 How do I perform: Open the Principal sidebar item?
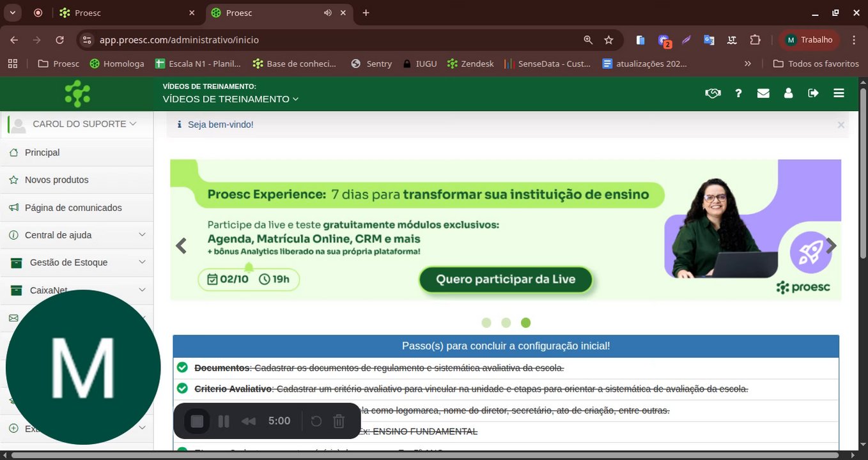click(77, 153)
